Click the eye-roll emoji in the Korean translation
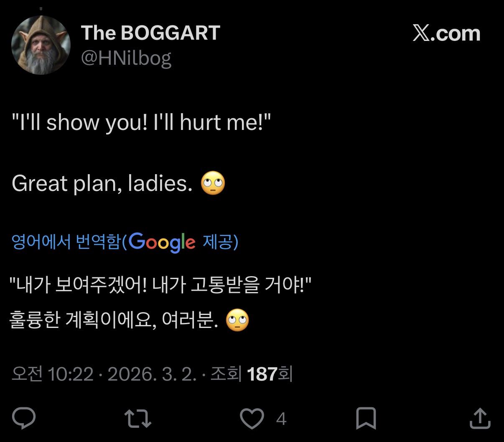This screenshot has height=442, width=504. pos(237,320)
